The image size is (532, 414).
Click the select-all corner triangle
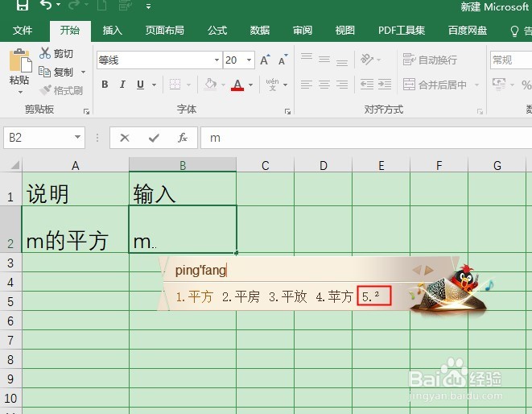point(15,165)
